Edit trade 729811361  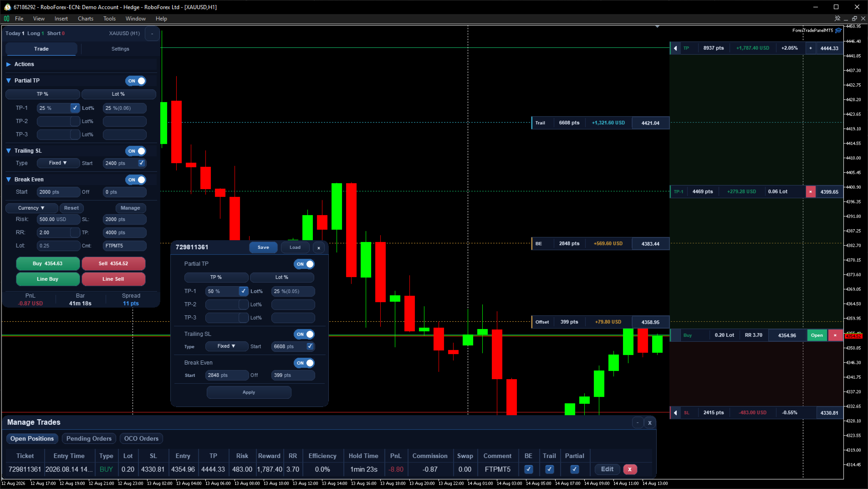607,469
